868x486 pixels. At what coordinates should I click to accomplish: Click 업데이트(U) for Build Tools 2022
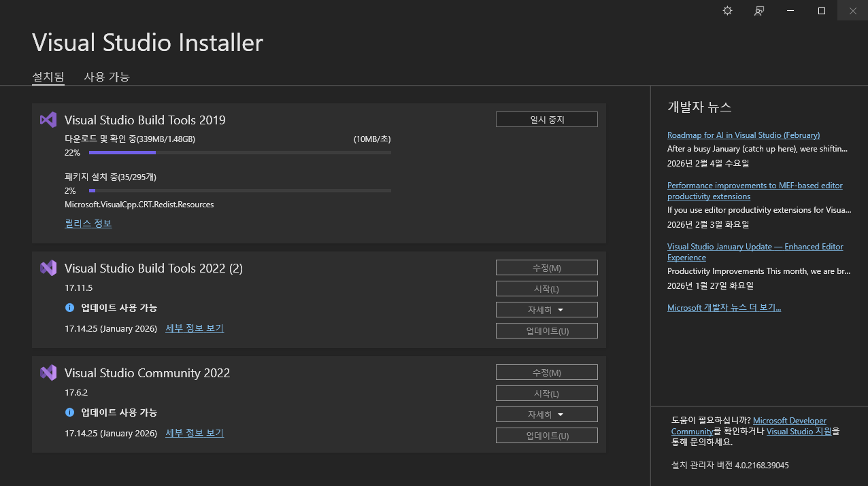pos(547,331)
